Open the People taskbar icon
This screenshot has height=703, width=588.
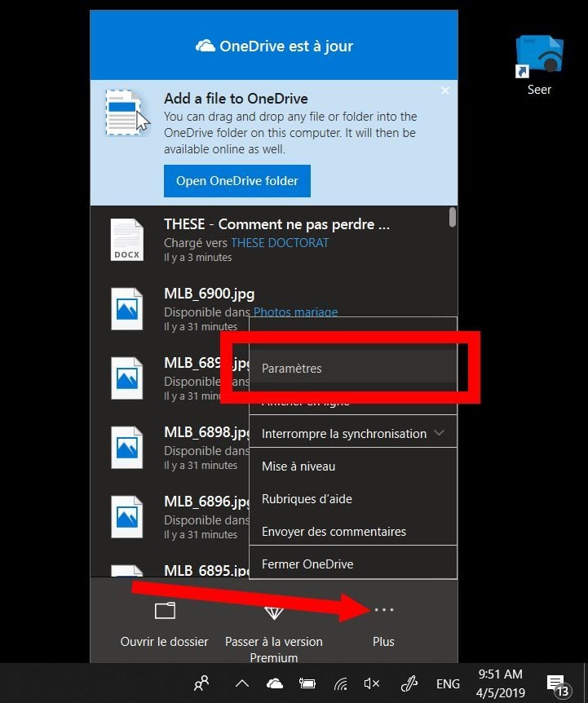201,683
